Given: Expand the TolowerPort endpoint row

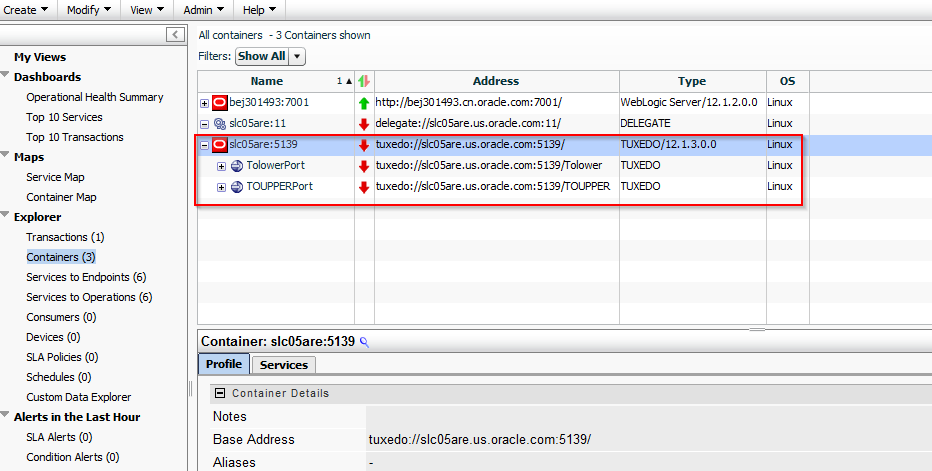Looking at the screenshot, I should pos(221,166).
